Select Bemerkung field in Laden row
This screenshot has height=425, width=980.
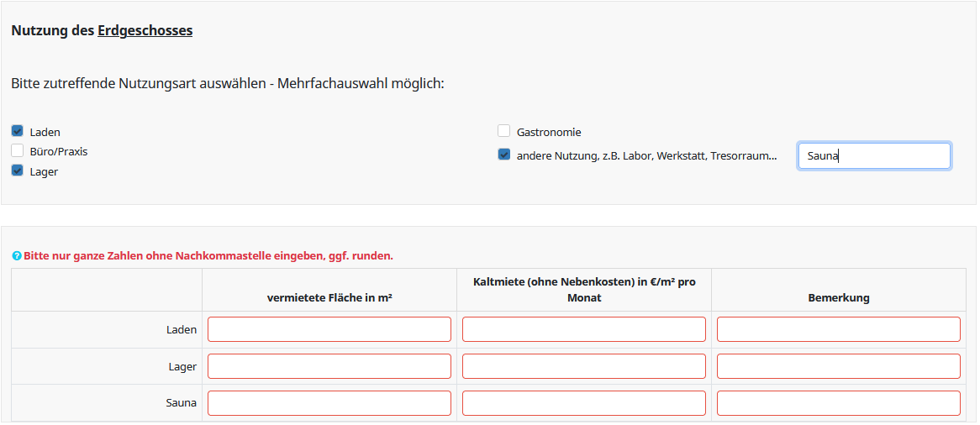[839, 329]
